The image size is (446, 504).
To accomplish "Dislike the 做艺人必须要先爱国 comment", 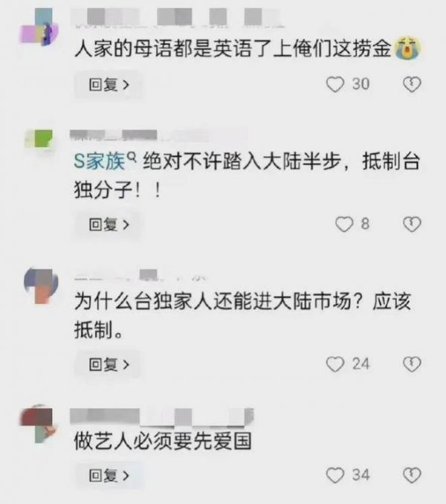I will coord(412,475).
